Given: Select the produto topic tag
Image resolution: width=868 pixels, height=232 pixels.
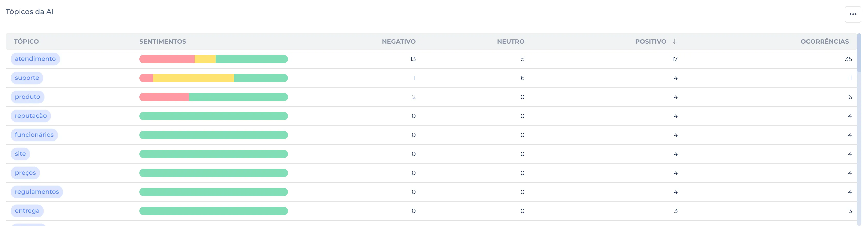Looking at the screenshot, I should [27, 97].
